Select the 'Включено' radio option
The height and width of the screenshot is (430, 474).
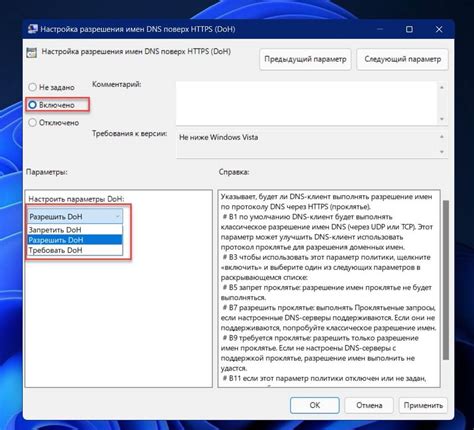(x=32, y=105)
